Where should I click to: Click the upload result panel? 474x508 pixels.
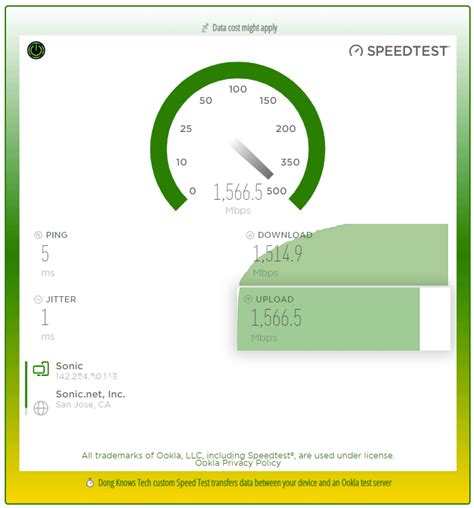click(x=344, y=319)
